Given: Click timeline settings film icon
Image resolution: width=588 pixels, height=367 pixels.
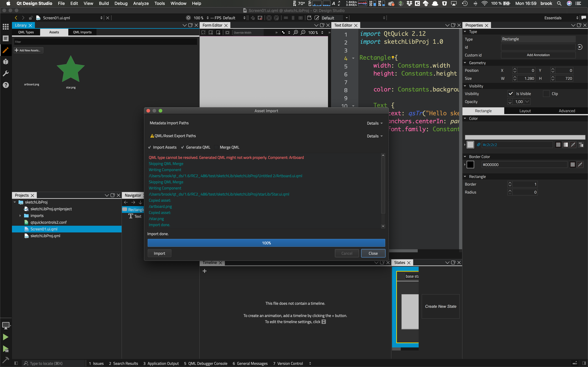Looking at the screenshot, I should click(x=324, y=322).
